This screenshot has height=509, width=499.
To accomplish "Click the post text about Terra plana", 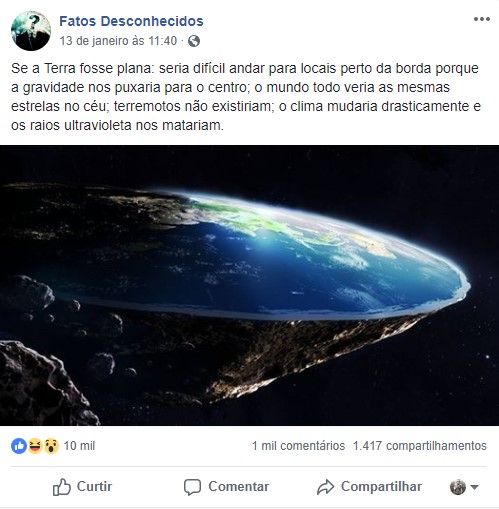I will click(246, 97).
